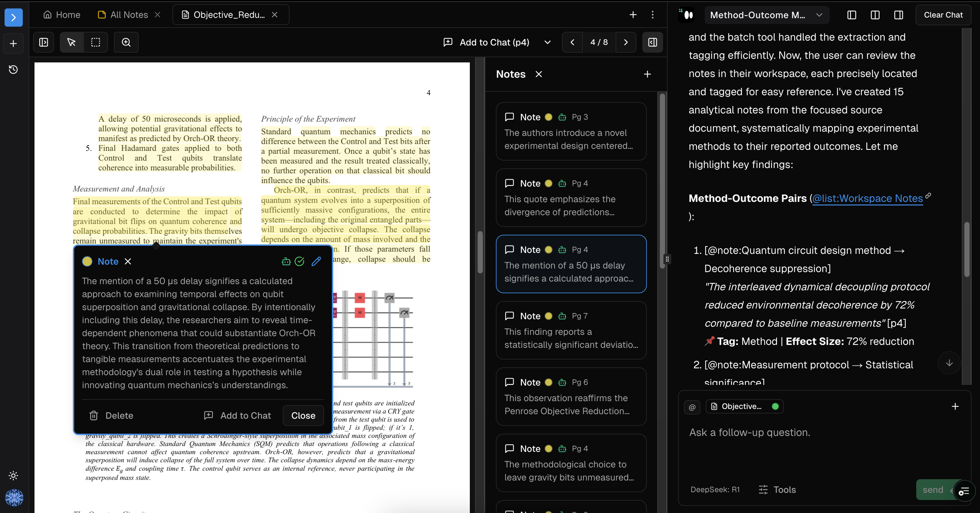Open the Pg 7 statistically significant note
The image size is (980, 513).
pos(571,330)
